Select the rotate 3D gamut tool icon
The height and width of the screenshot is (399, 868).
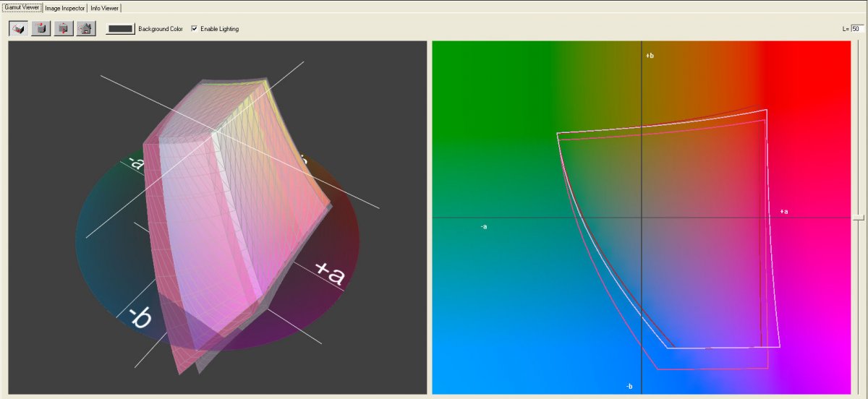(19, 29)
